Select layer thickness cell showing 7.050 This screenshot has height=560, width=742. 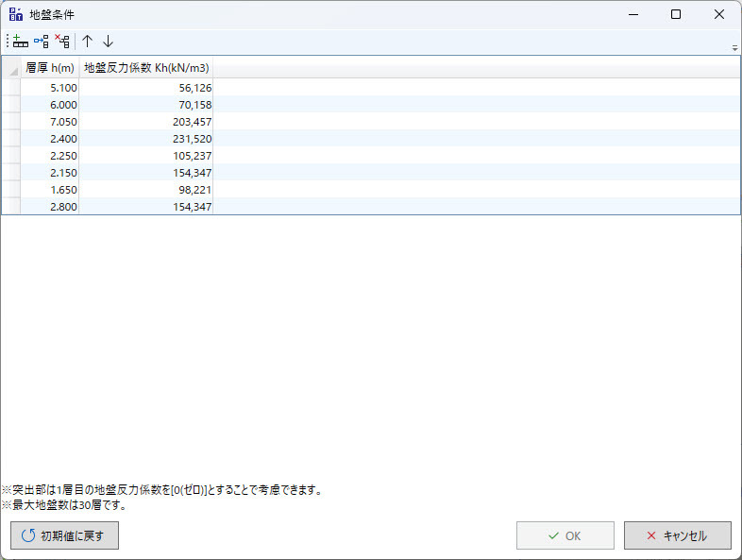point(50,122)
